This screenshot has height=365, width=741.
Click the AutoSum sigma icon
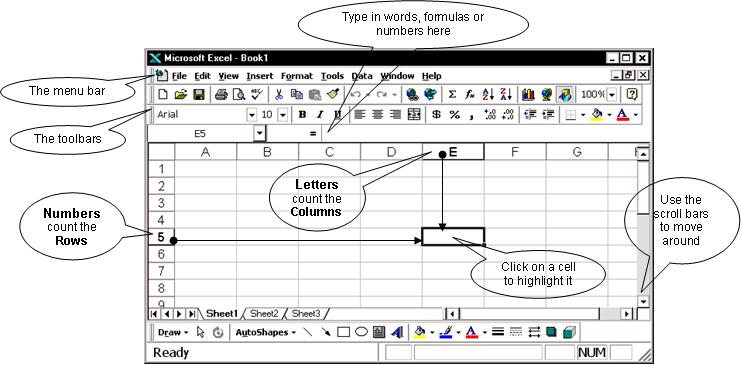[x=452, y=95]
